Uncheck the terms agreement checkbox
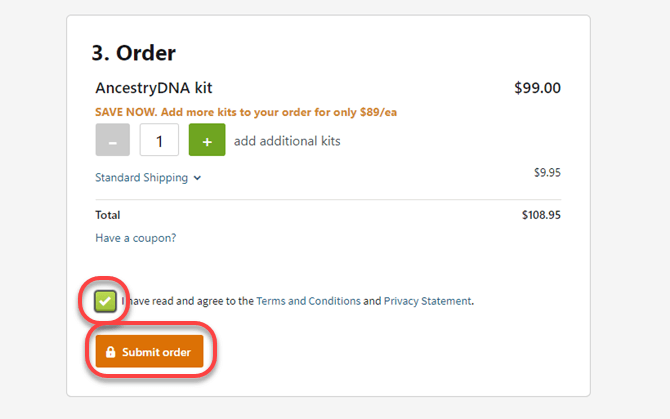The image size is (670, 419). pyautogui.click(x=105, y=301)
